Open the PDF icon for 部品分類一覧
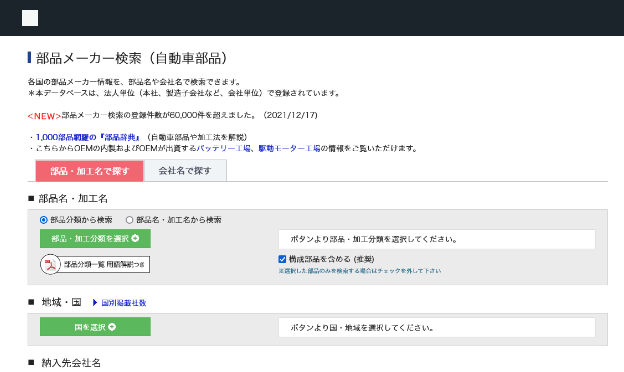Viewport: 624px width, 372px height. click(x=50, y=264)
